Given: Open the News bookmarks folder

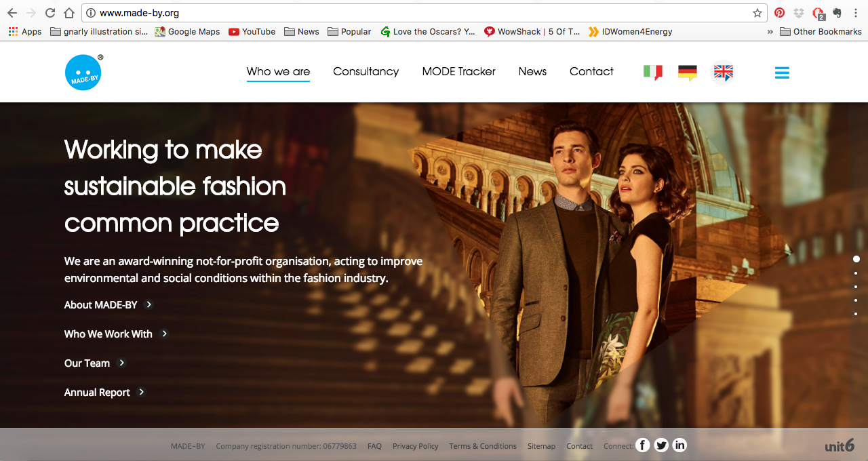Looking at the screenshot, I should (302, 31).
